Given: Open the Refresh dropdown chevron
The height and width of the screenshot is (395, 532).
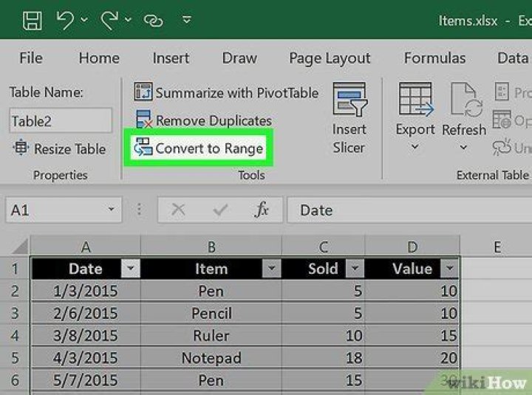Looking at the screenshot, I should (x=463, y=148).
